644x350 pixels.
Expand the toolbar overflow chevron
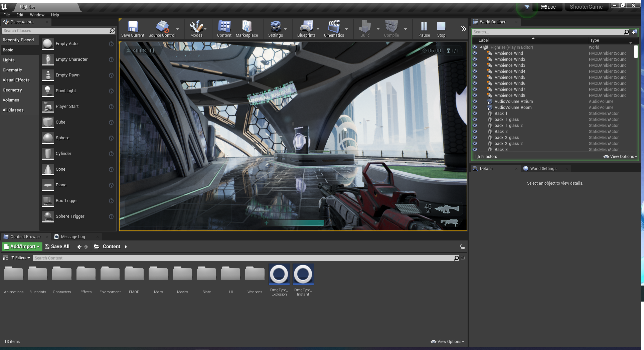(463, 29)
